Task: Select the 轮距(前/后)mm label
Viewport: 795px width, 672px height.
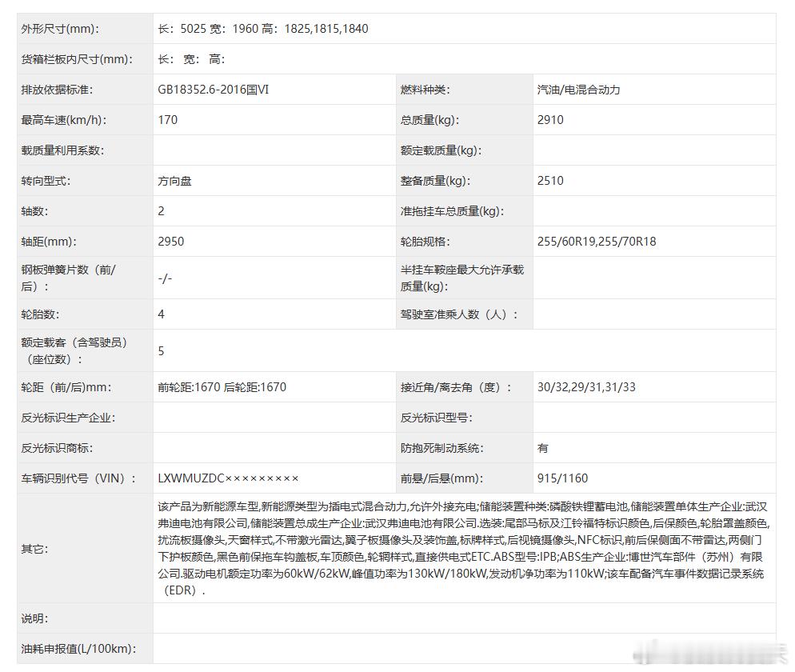Action: [66, 387]
